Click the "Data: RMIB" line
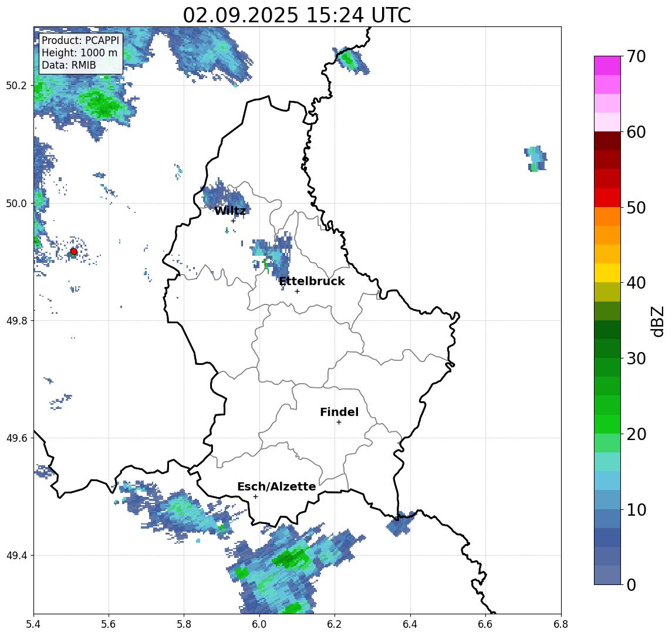The width and height of the screenshot is (672, 636). click(x=69, y=65)
